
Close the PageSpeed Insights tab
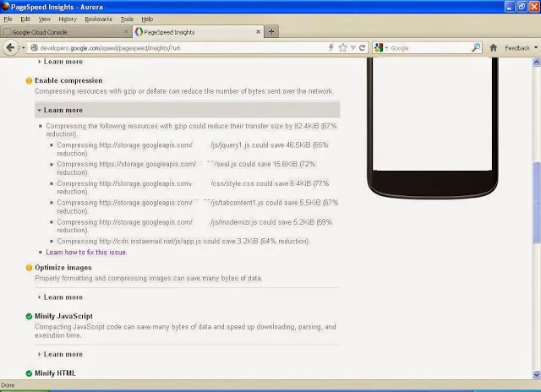258,32
